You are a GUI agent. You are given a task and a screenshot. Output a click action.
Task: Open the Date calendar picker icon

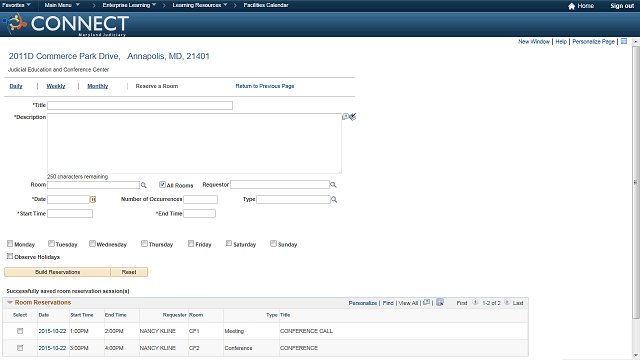[93, 200]
